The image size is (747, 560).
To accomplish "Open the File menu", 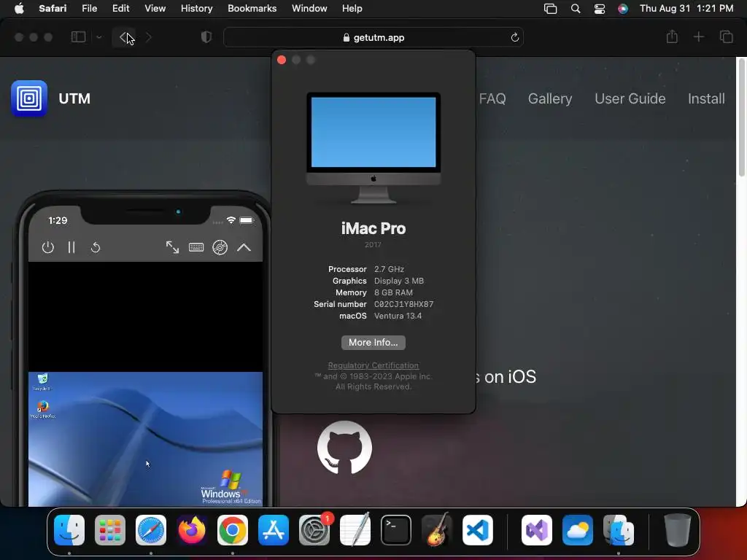I will pos(89,8).
